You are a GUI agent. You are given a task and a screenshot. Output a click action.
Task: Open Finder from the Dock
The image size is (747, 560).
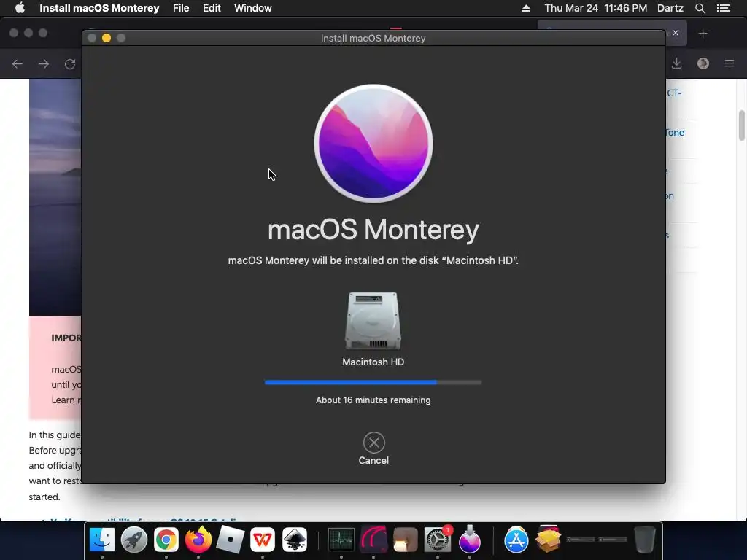point(102,540)
